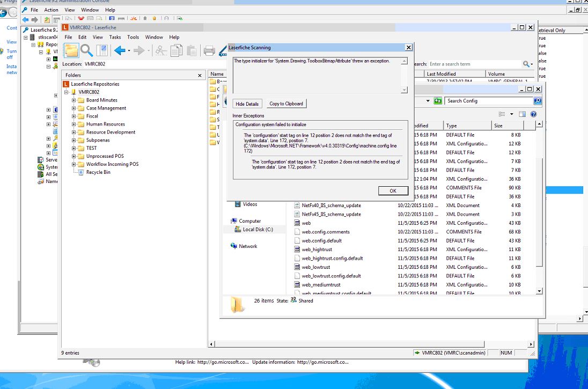Expand the Human Resources folder node

74,124
